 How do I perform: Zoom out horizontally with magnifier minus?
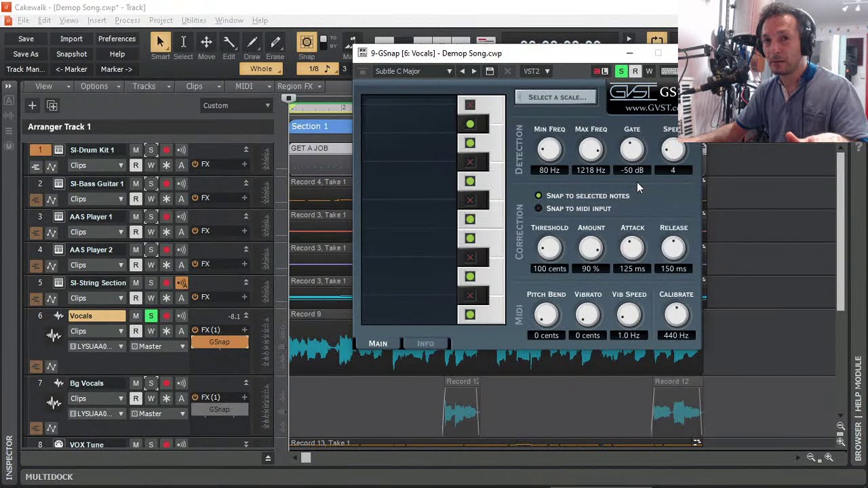[810, 457]
